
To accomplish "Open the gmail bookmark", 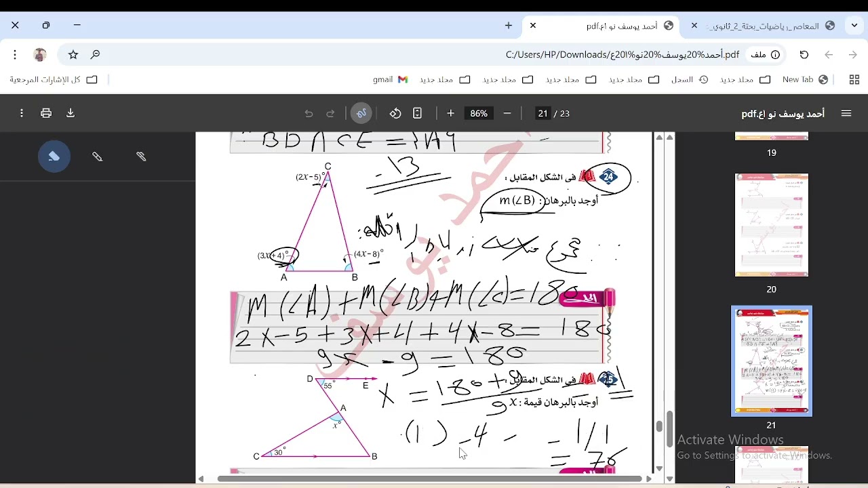I will click(x=390, y=79).
